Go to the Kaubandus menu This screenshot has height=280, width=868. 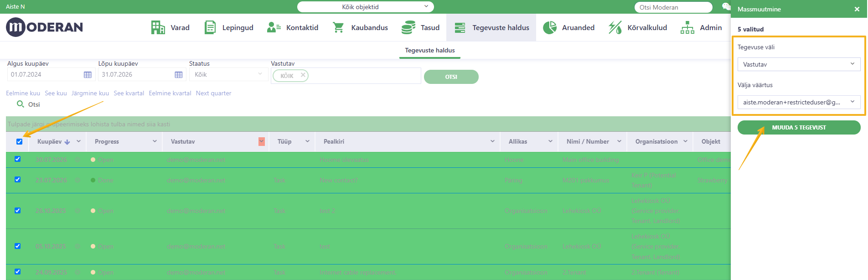point(370,28)
